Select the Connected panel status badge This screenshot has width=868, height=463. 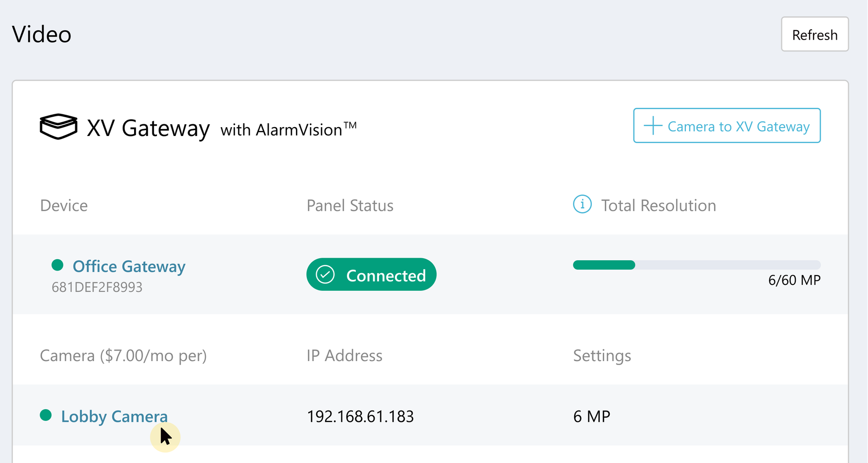tap(371, 275)
